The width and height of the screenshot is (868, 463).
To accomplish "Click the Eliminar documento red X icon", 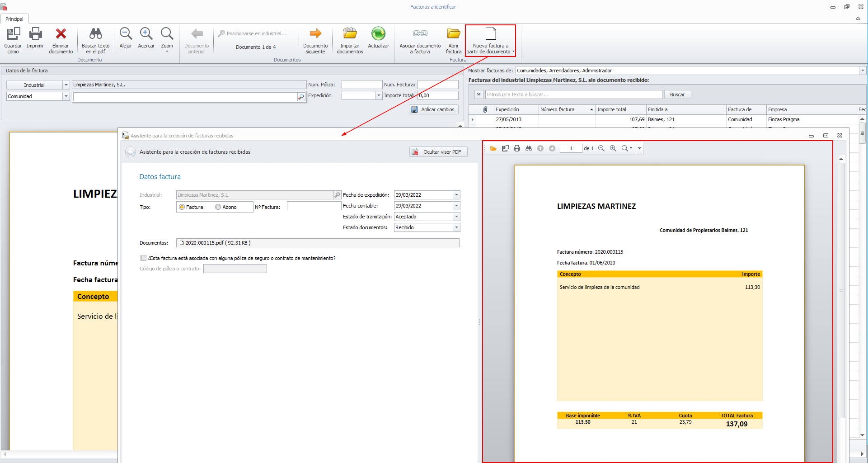I will coord(61,34).
